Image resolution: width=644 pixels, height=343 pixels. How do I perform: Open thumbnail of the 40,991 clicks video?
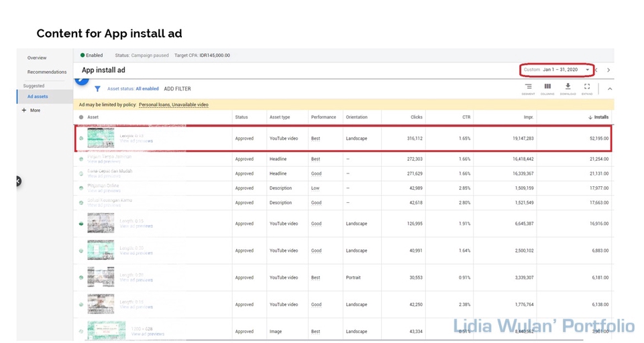click(101, 250)
